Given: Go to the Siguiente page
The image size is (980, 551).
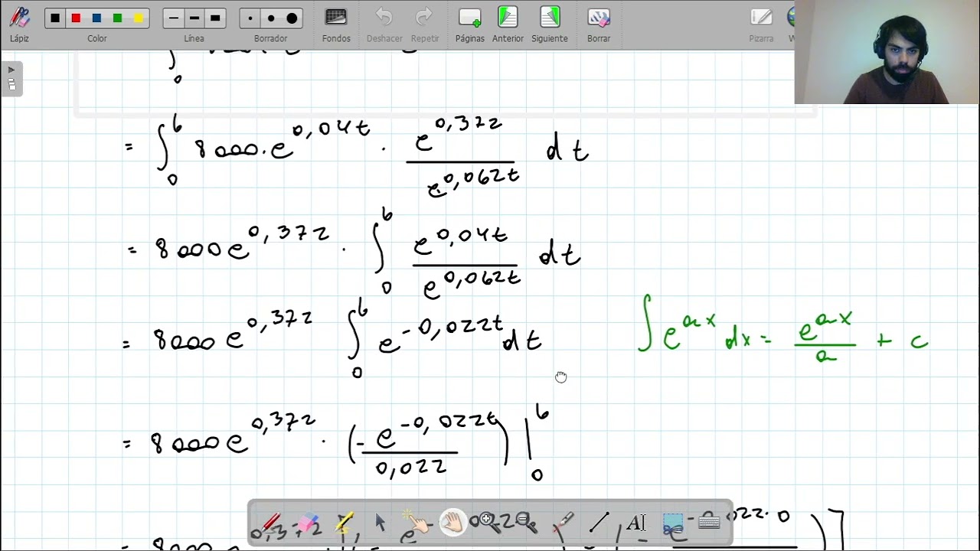Looking at the screenshot, I should pos(550,24).
